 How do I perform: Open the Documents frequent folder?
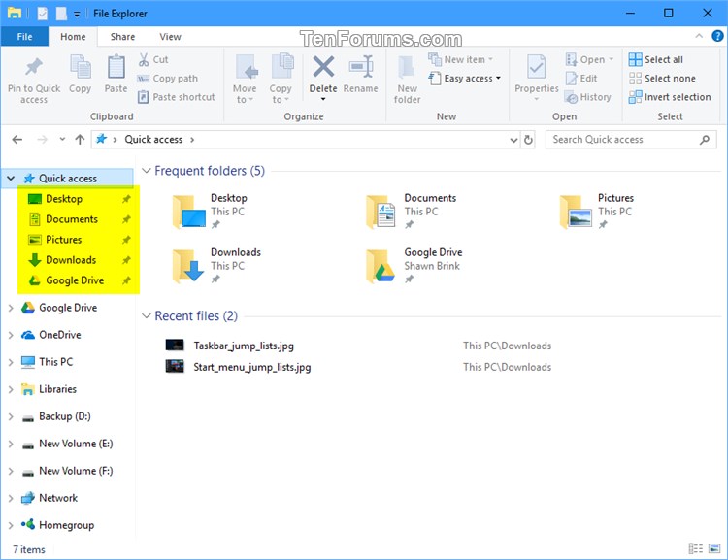412,212
